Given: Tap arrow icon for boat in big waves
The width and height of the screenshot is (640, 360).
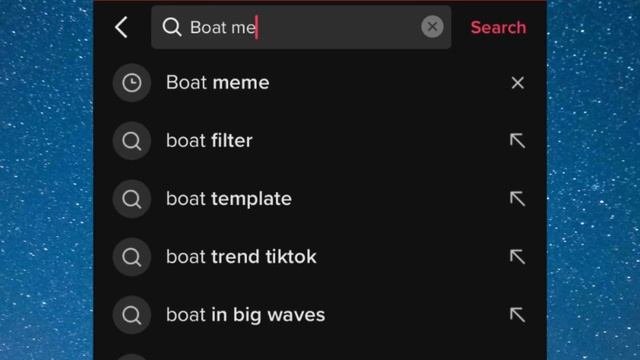Looking at the screenshot, I should point(517,315).
